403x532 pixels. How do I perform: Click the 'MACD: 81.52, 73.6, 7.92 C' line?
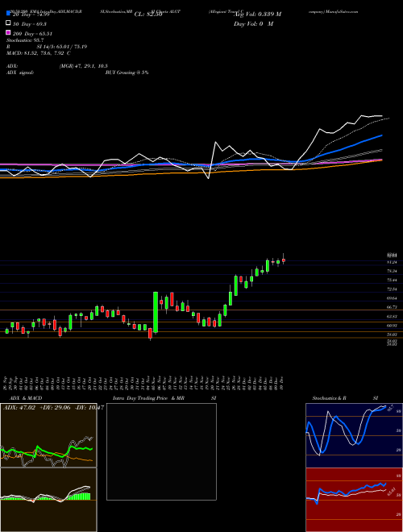pos(39,53)
